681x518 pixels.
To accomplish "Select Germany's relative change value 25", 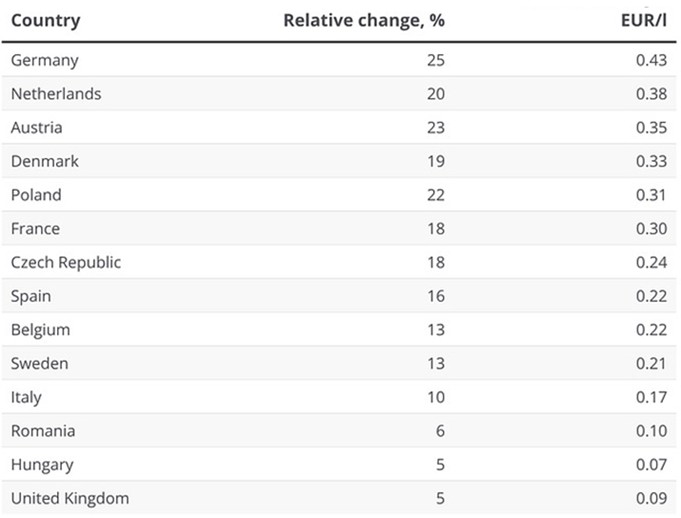I will [x=434, y=60].
